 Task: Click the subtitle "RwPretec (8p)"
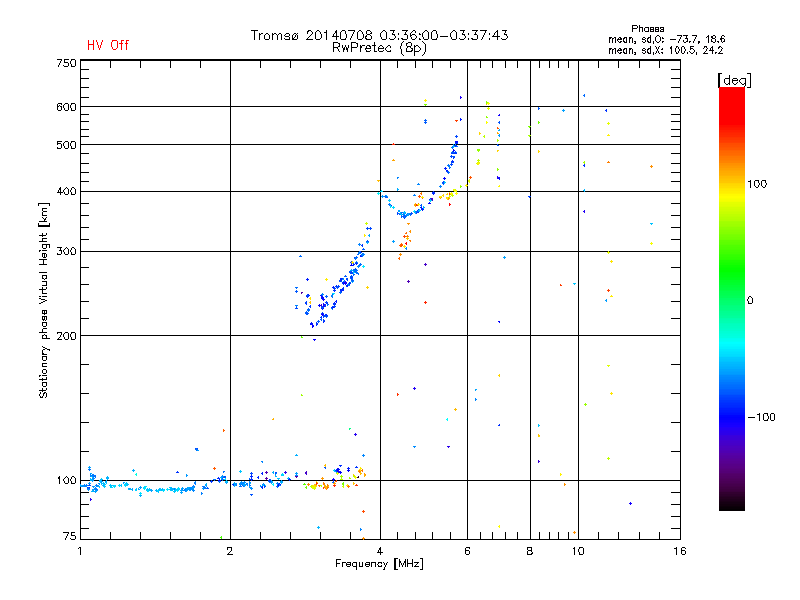click(x=379, y=48)
